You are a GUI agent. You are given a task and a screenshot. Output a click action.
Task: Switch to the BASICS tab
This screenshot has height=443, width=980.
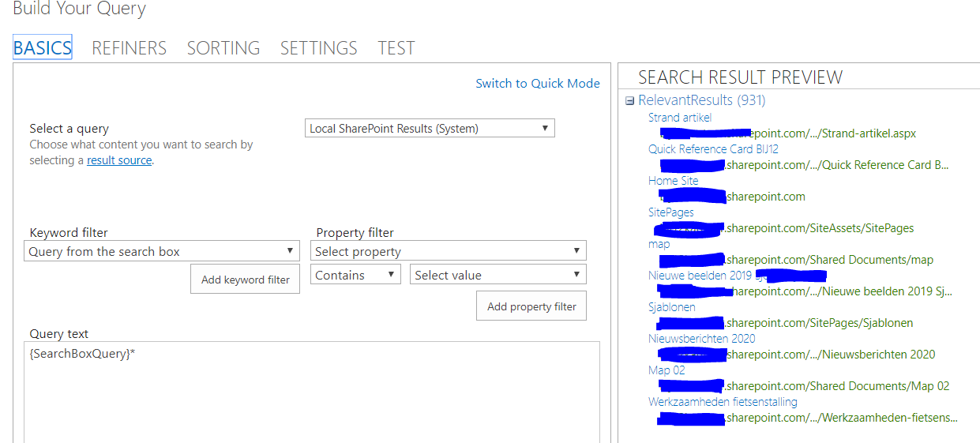(x=43, y=47)
